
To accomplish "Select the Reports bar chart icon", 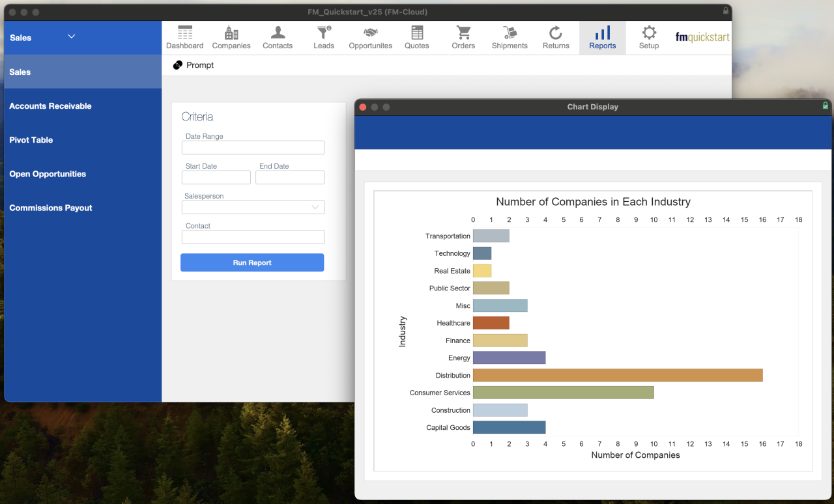I will [x=603, y=33].
